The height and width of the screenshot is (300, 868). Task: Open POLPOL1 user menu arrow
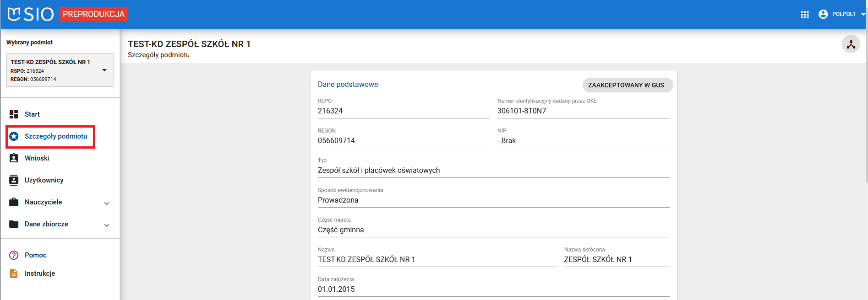tap(863, 14)
